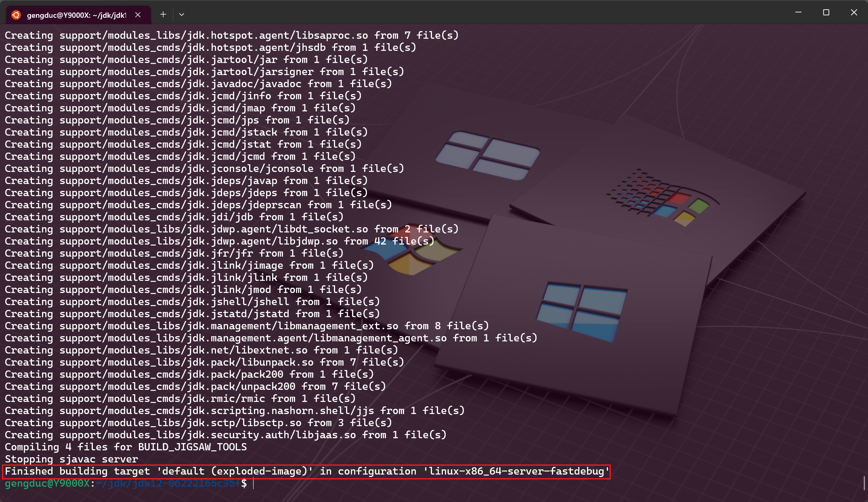Select the gengduc@Y9000X tab title
This screenshot has width=868, height=502.
tap(76, 15)
